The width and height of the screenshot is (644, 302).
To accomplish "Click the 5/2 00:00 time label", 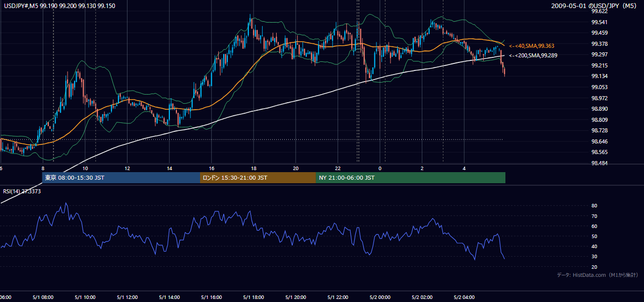I will coord(380,297).
